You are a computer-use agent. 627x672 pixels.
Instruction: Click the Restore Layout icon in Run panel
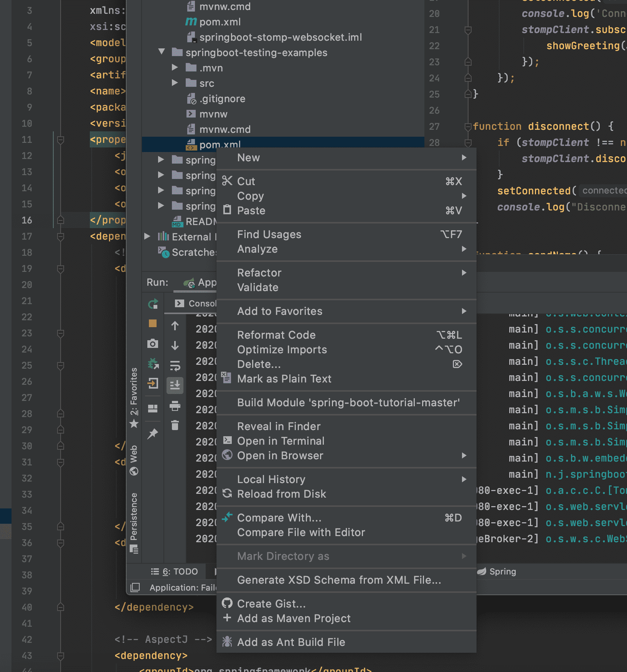[x=153, y=408]
